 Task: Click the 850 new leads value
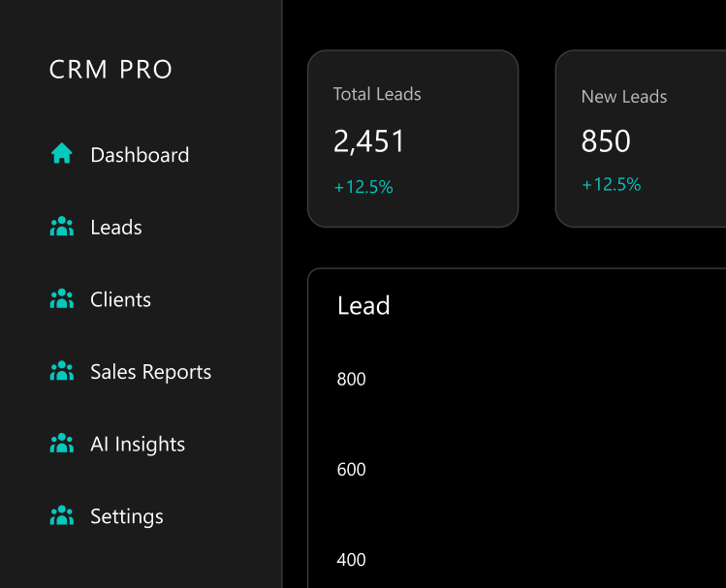point(606,142)
